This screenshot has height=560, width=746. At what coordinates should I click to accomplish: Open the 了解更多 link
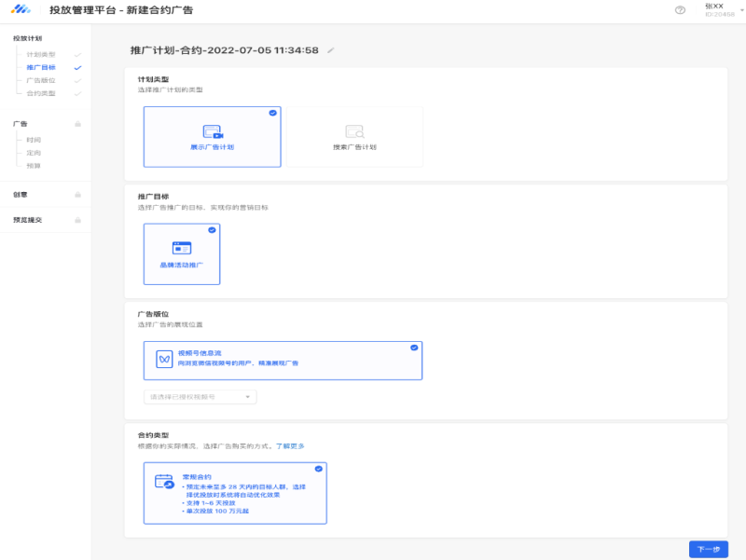coord(290,446)
